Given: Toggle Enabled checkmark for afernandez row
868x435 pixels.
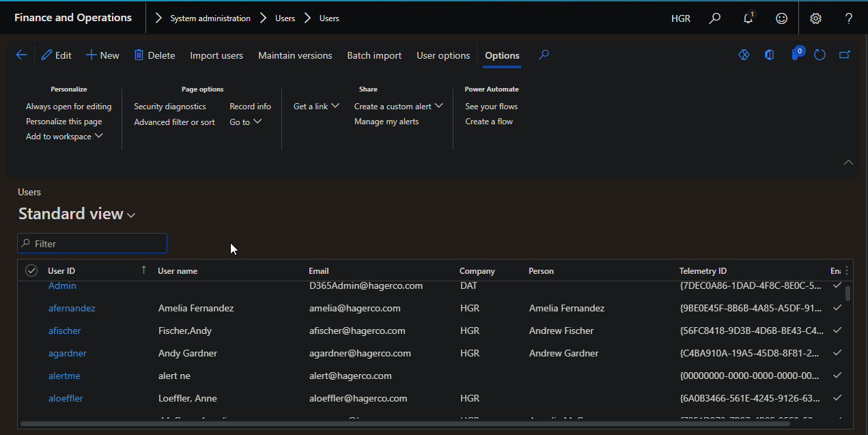Looking at the screenshot, I should (837, 308).
